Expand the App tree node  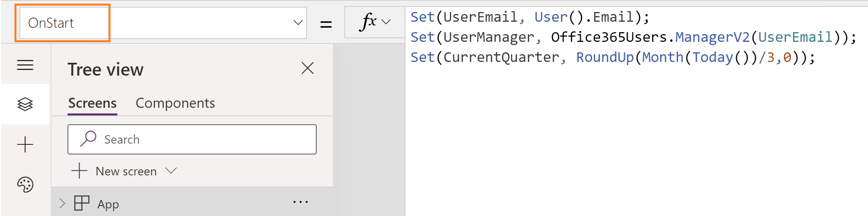[x=62, y=203]
